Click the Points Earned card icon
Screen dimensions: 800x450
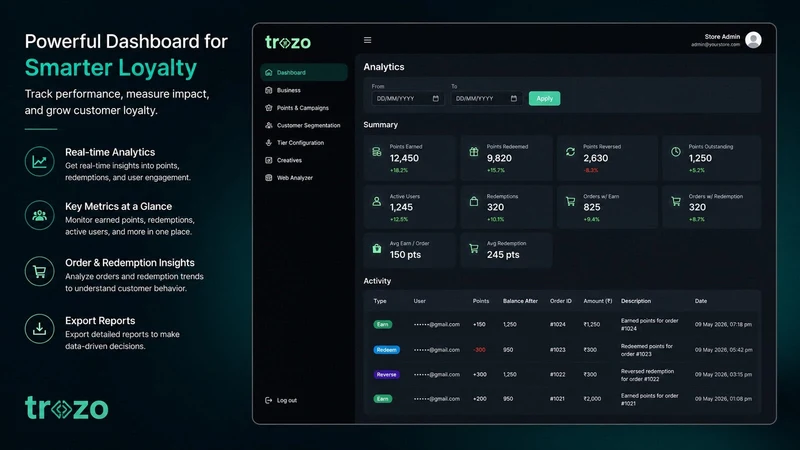(377, 152)
